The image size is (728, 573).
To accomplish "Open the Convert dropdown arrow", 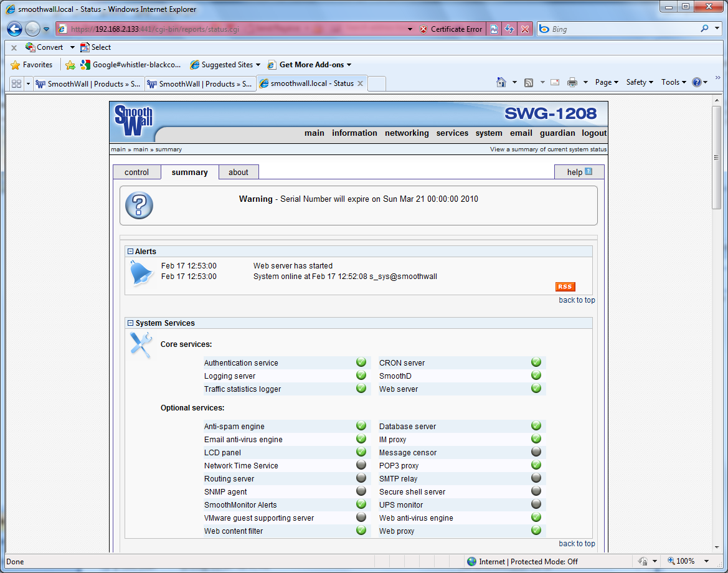I will (72, 47).
